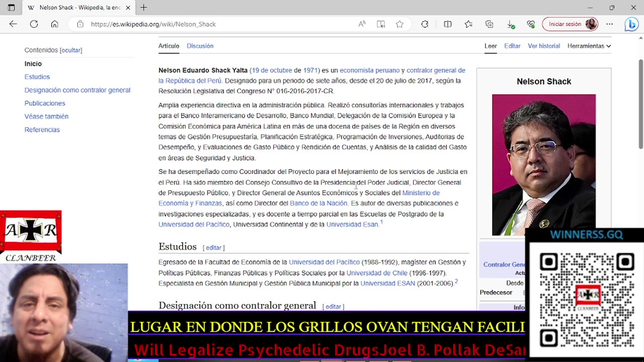
Task: Open the Favorites list
Action: 468,24
